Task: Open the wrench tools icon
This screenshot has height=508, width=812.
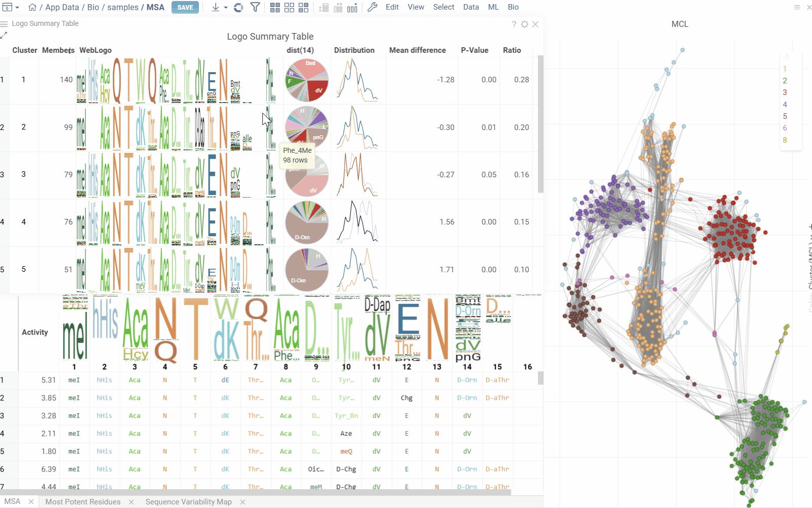Action: [373, 8]
